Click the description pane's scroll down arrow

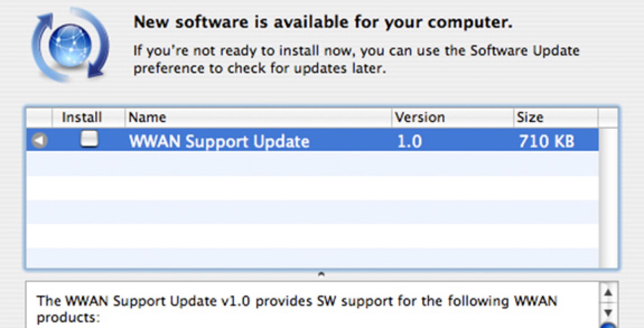coord(609,311)
